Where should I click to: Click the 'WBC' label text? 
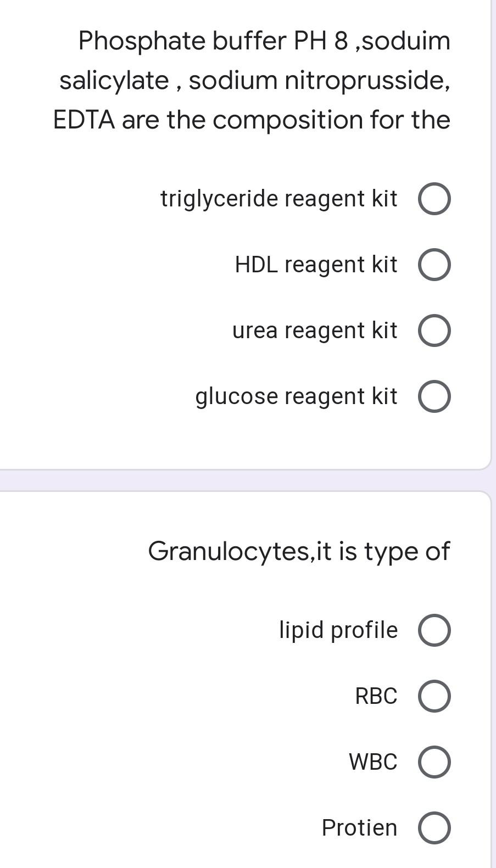tap(373, 762)
